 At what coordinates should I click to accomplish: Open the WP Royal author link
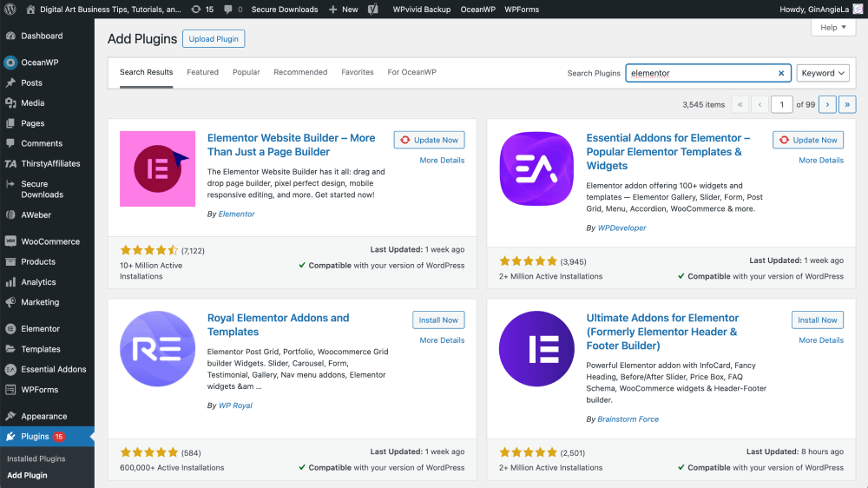pos(235,406)
